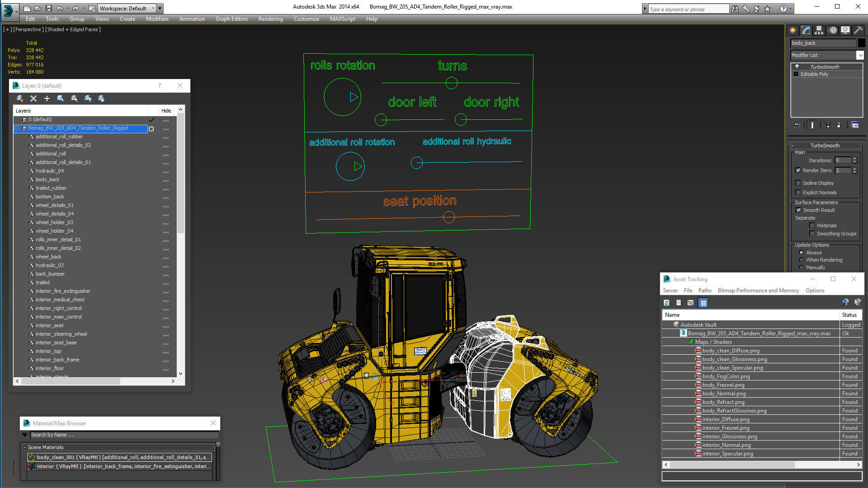
Task: Enable Isoline Display checkbox
Action: (798, 183)
